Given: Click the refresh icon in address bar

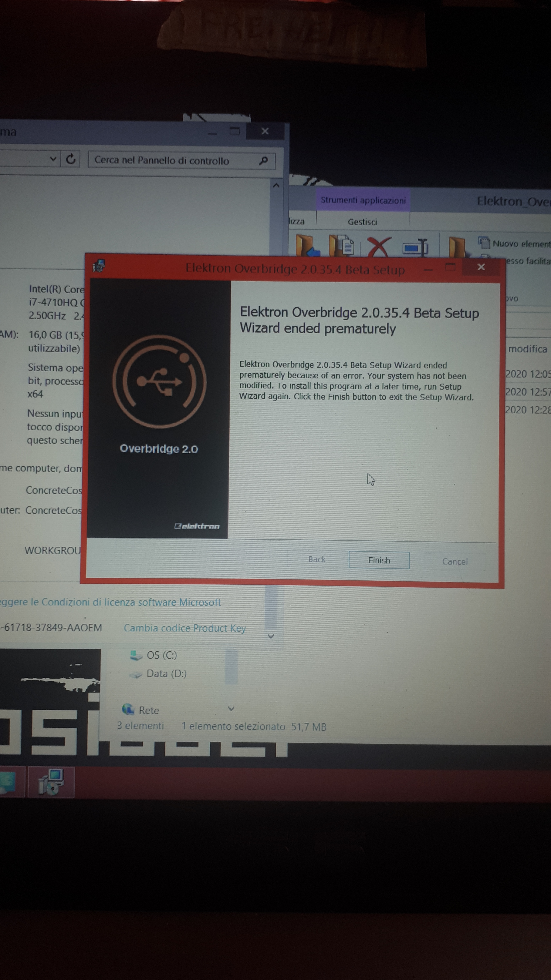Looking at the screenshot, I should 71,159.
